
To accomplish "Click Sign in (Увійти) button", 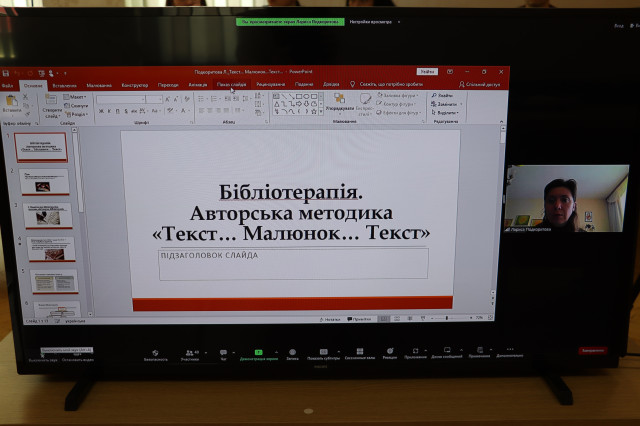I will pos(427,71).
